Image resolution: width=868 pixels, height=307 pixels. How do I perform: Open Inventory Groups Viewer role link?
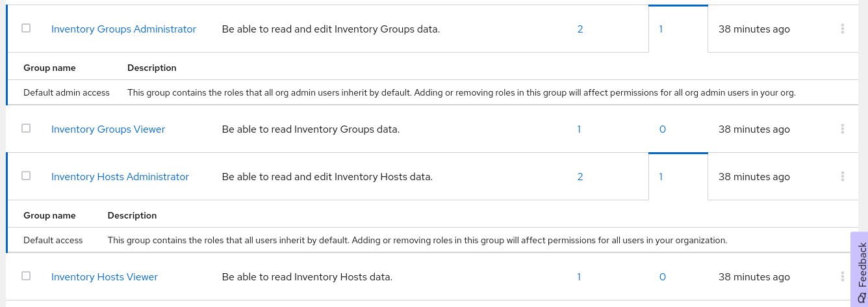tap(108, 129)
